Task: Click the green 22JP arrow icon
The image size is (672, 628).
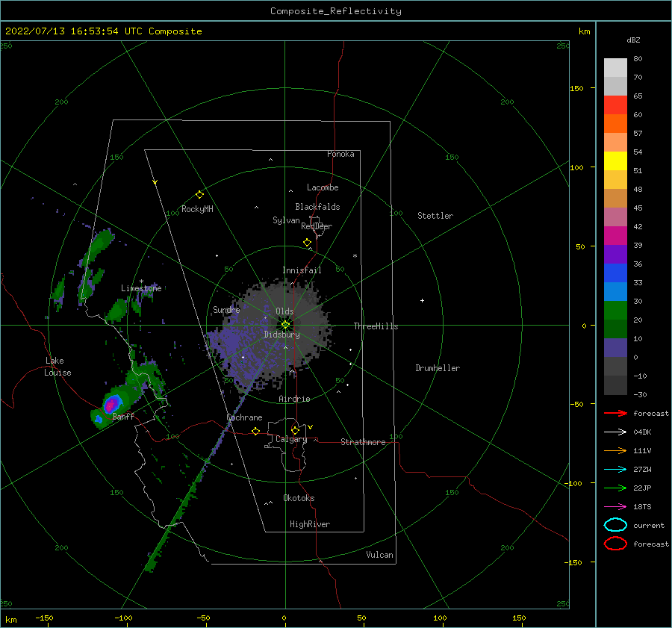Action: pyautogui.click(x=615, y=488)
